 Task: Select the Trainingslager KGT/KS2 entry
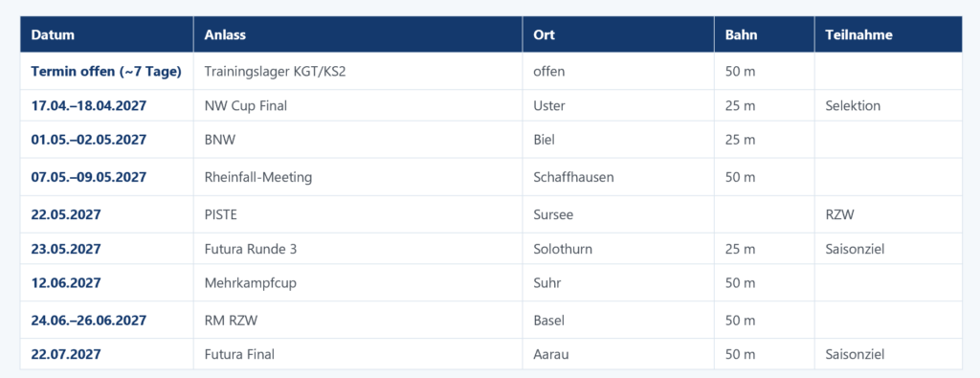point(275,71)
